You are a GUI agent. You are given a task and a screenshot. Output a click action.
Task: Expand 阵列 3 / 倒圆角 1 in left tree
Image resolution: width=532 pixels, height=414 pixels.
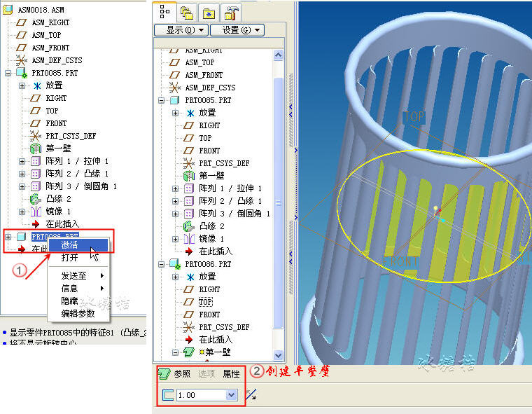[22, 186]
